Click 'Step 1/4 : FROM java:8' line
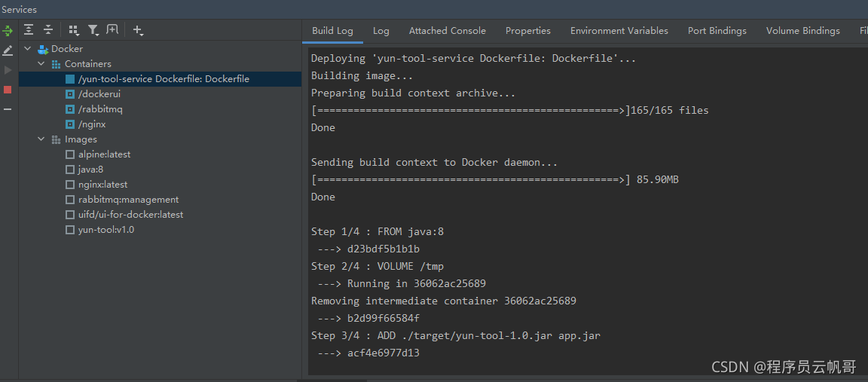 [377, 231]
